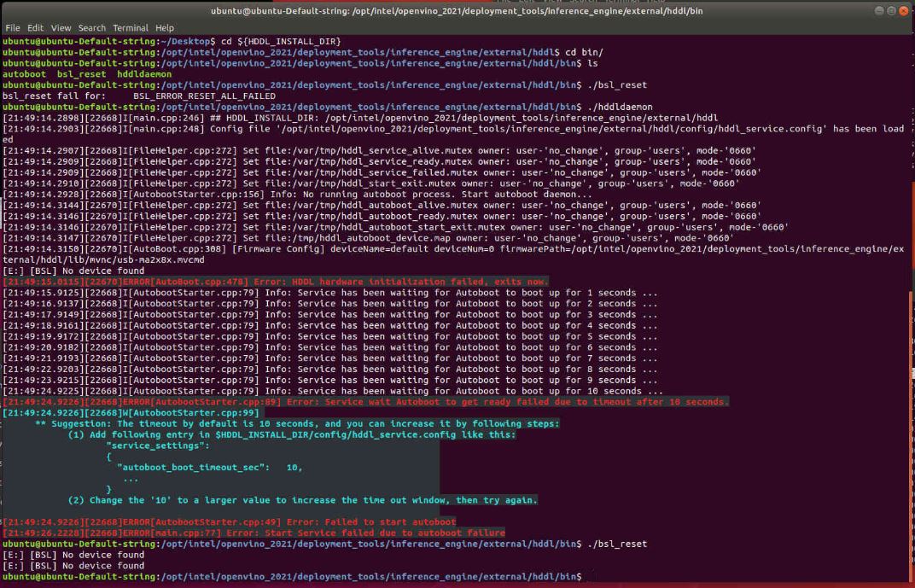Image resolution: width=915 pixels, height=588 pixels.
Task: Open the Help menu
Action: coord(165,27)
